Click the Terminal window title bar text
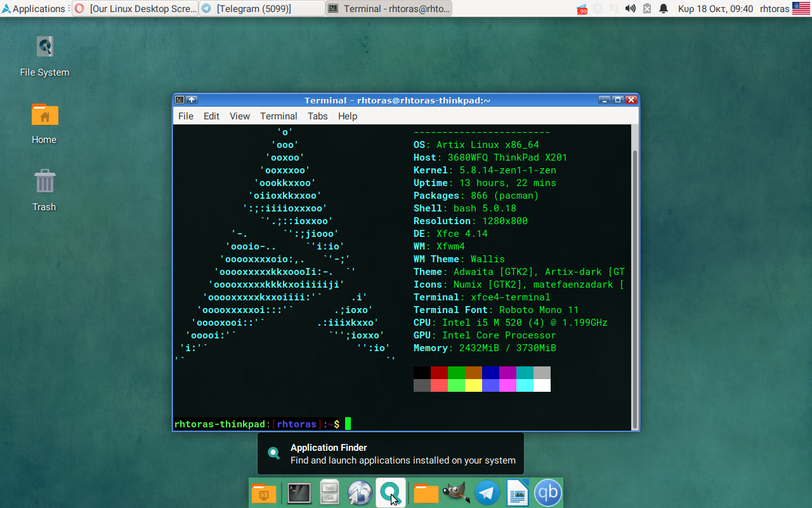Image resolution: width=812 pixels, height=508 pixels. [398, 100]
